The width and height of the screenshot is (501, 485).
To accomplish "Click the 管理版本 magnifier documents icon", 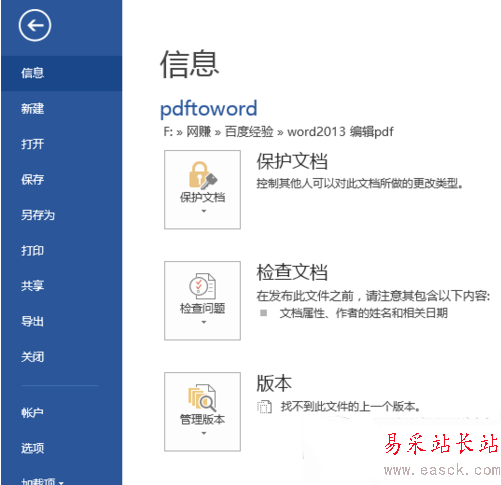I will (x=202, y=398).
